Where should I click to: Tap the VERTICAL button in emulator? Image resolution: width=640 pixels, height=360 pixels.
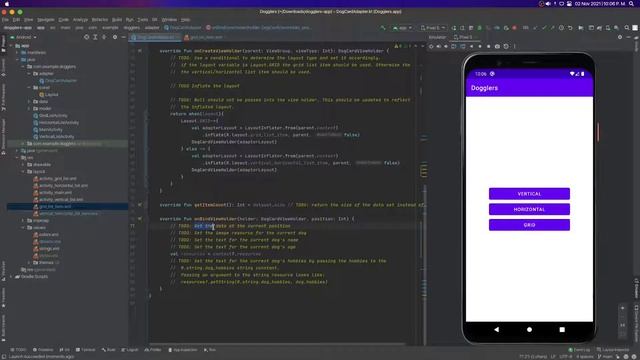529,194
